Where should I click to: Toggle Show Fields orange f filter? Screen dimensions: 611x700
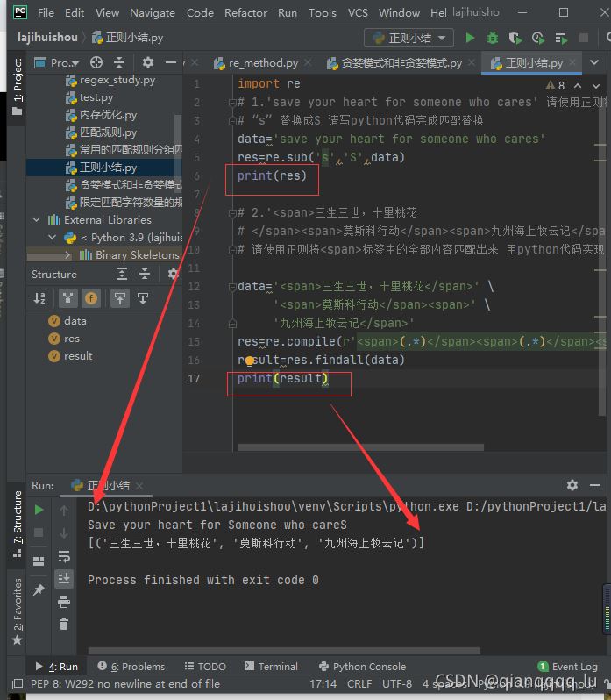91,297
